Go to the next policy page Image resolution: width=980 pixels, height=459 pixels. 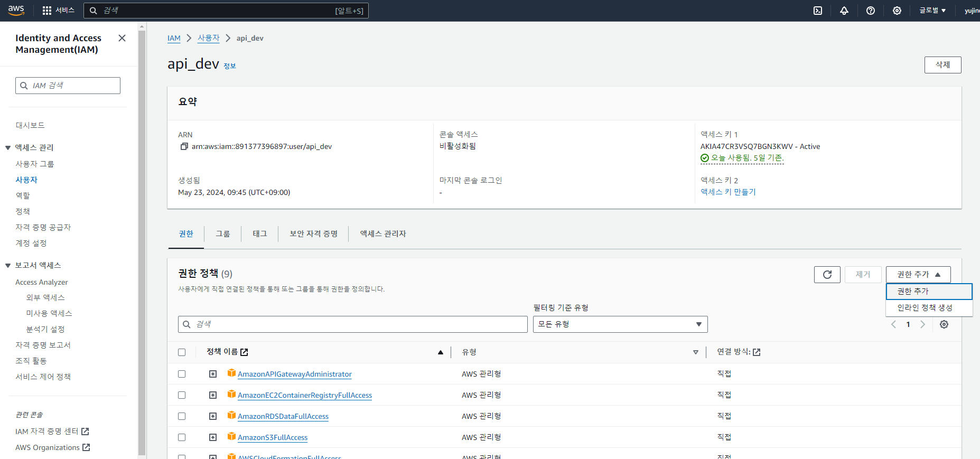(923, 324)
